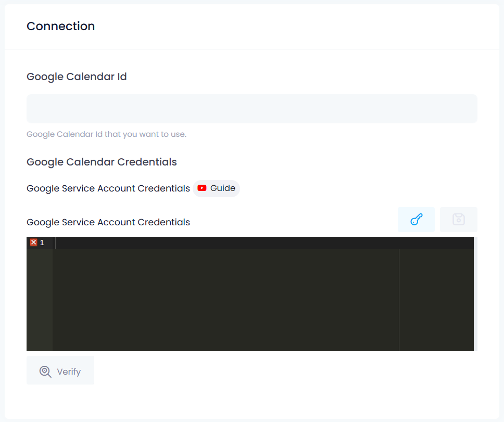Click the Connection section heading

tap(61, 27)
